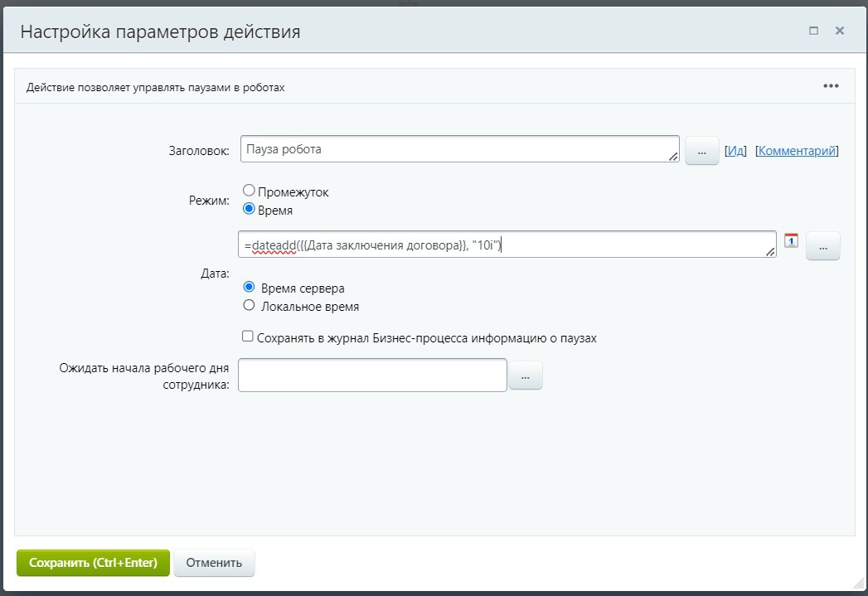Click the Комментарий link
The width and height of the screenshot is (868, 596).
798,151
